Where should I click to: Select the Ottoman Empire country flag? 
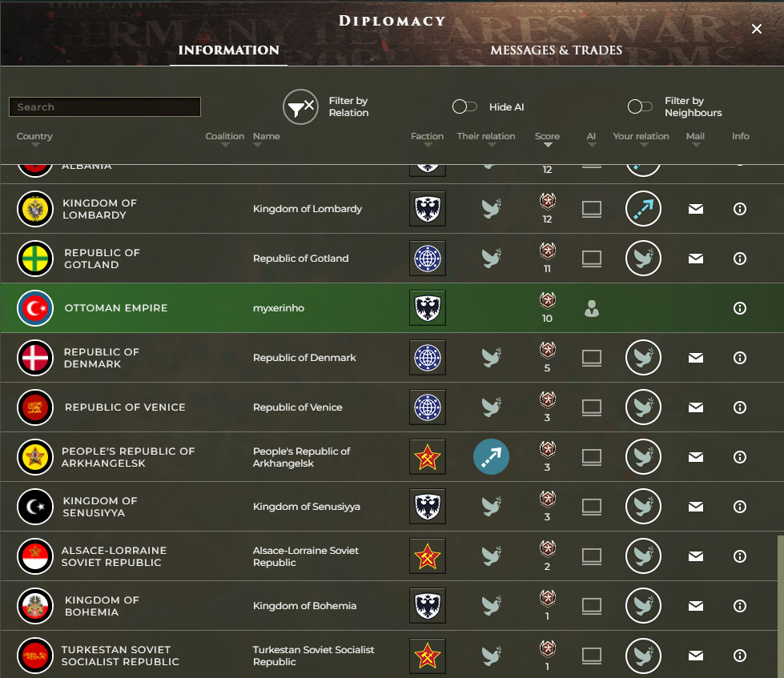coord(34,307)
